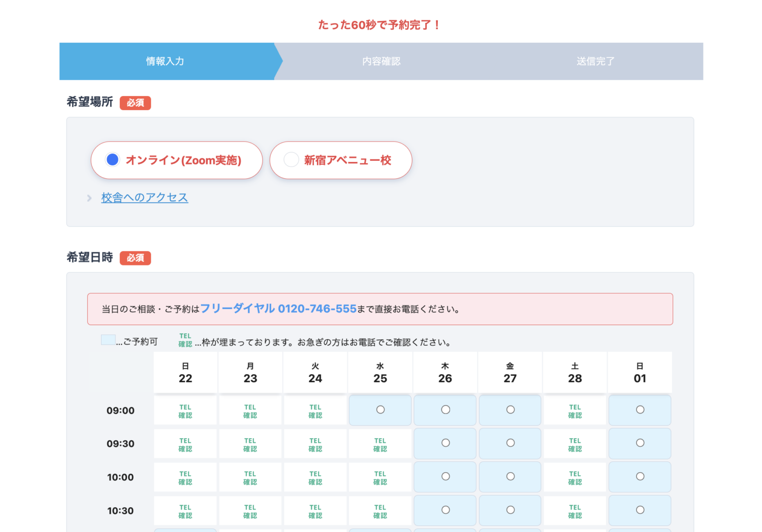Select the 09:30 circle under Sunday 01
Viewport: 762px width, 532px height.
(x=640, y=443)
